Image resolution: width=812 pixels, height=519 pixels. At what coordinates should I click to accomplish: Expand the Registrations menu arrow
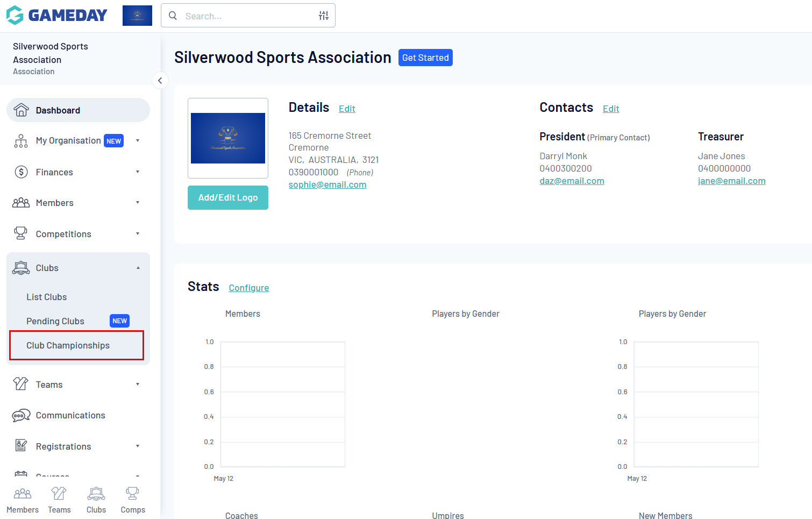[138, 446]
